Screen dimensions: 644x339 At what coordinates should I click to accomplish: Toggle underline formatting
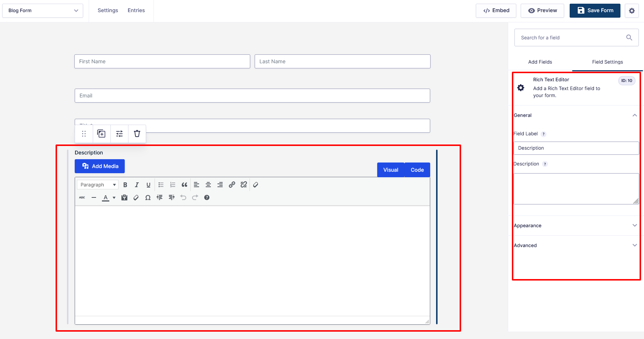tap(148, 185)
